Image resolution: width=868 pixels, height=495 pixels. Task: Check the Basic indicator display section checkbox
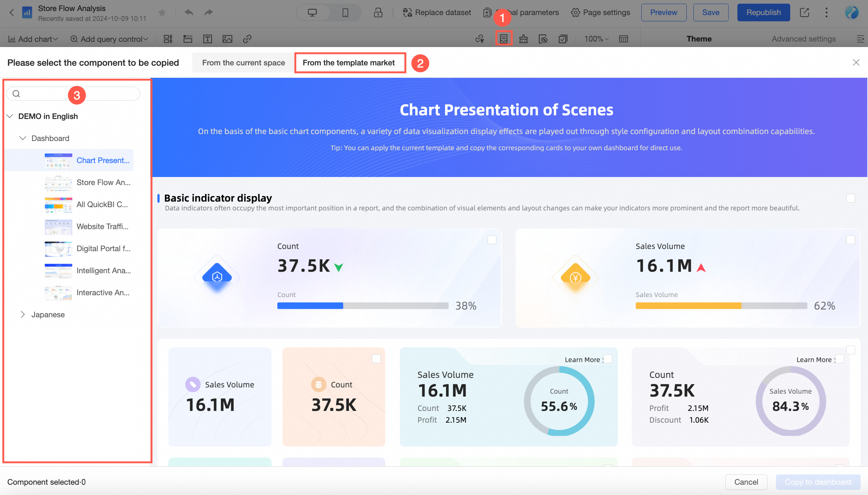[x=850, y=198]
